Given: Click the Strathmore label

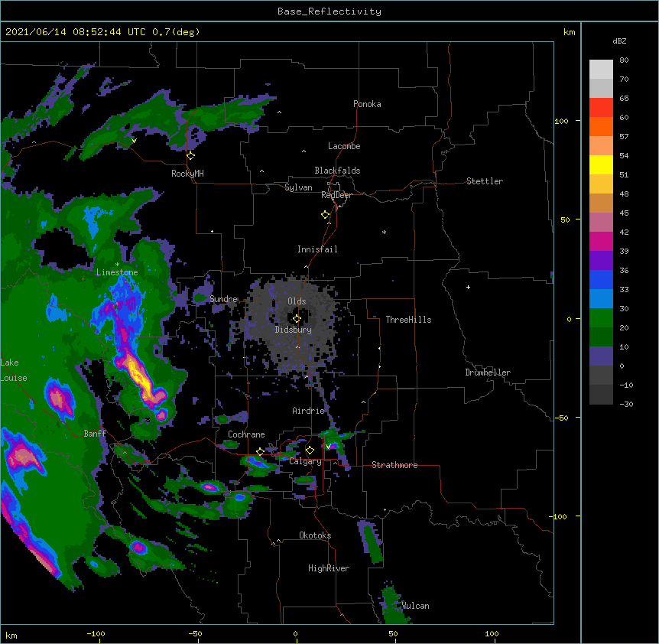Looking at the screenshot, I should 394,465.
